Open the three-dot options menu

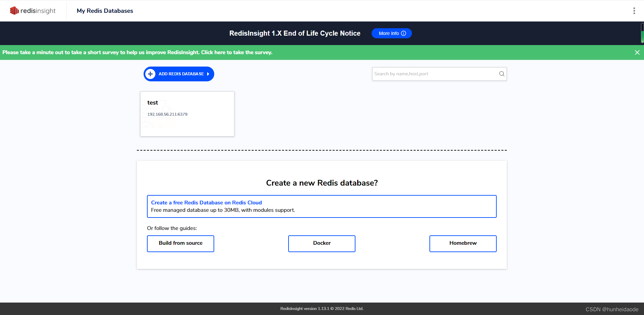point(634,10)
